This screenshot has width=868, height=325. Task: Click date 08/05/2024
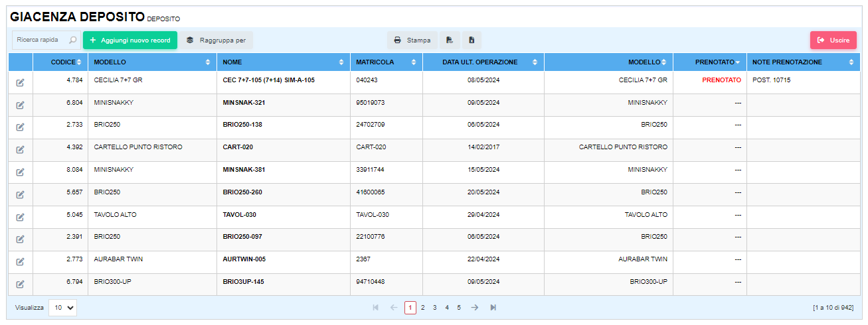[x=483, y=80]
